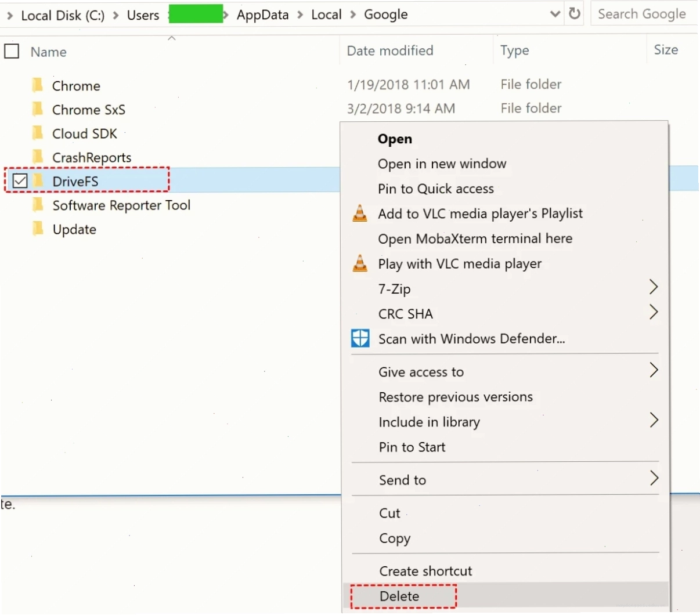
Task: Select the Chrome SxS folder name
Action: click(89, 110)
